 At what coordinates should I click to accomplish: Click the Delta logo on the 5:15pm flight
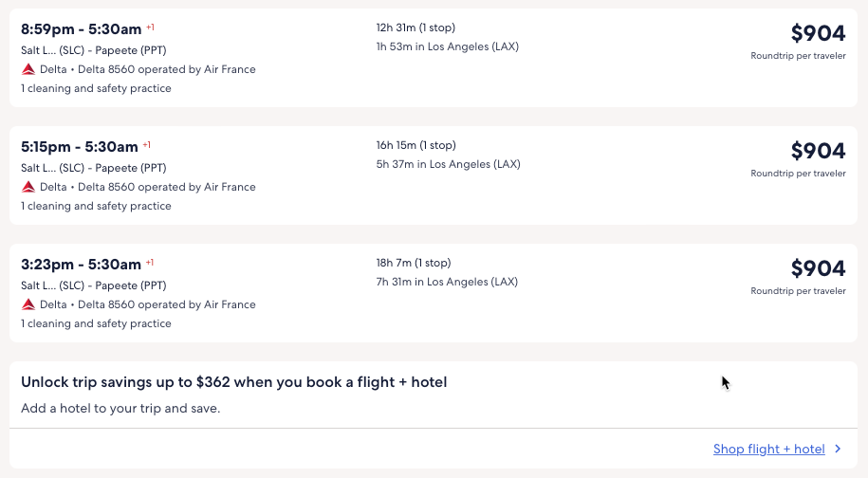point(28,187)
